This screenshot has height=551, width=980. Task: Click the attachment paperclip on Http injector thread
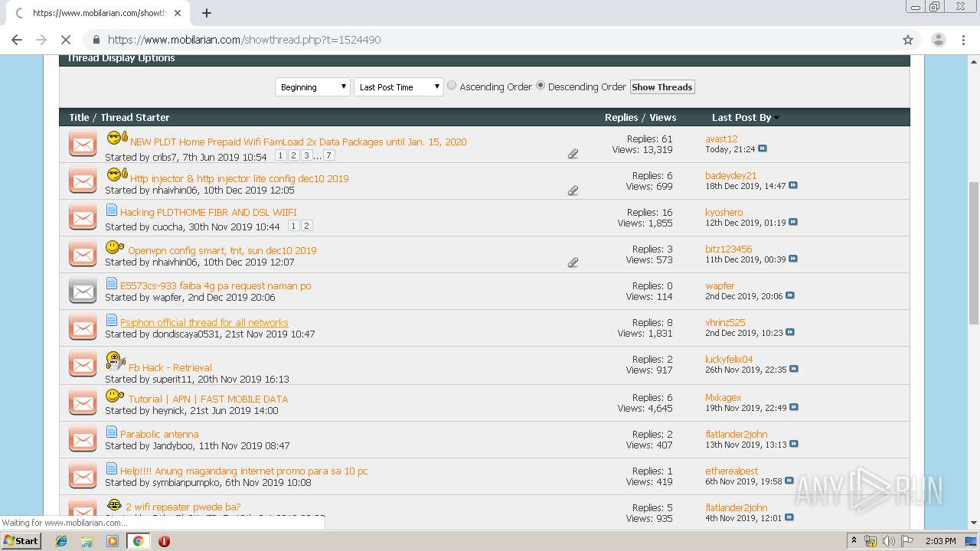coord(573,191)
